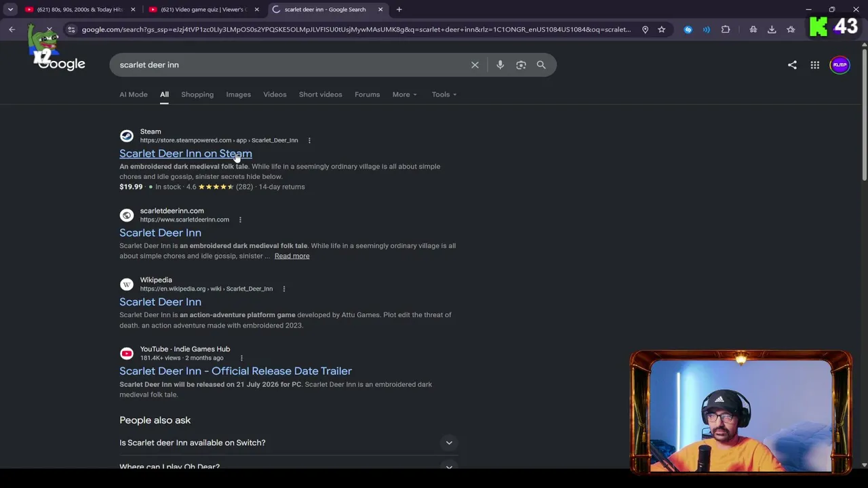This screenshot has height=488, width=868.
Task: Open the tab search dropdown arrow
Action: 10,9
